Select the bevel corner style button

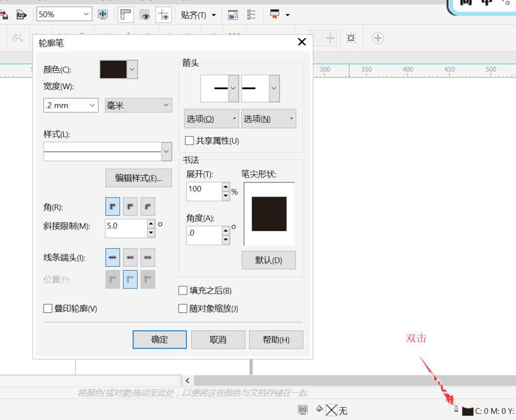coord(148,206)
